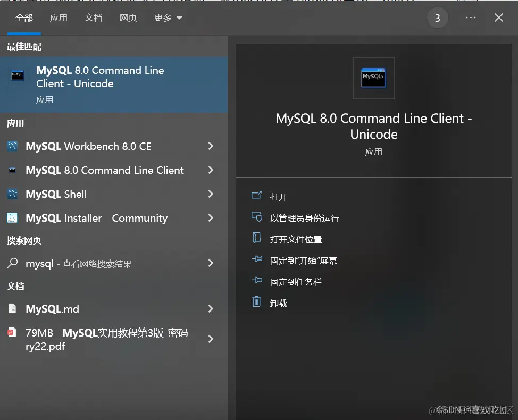Choose 卸载 to uninstall
The height and width of the screenshot is (420, 518).
pos(279,303)
